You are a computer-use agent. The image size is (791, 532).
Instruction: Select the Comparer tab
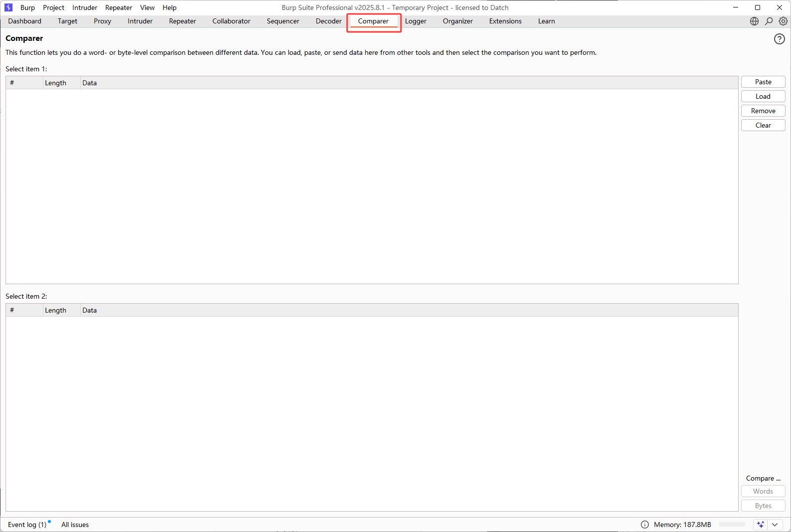tap(373, 21)
